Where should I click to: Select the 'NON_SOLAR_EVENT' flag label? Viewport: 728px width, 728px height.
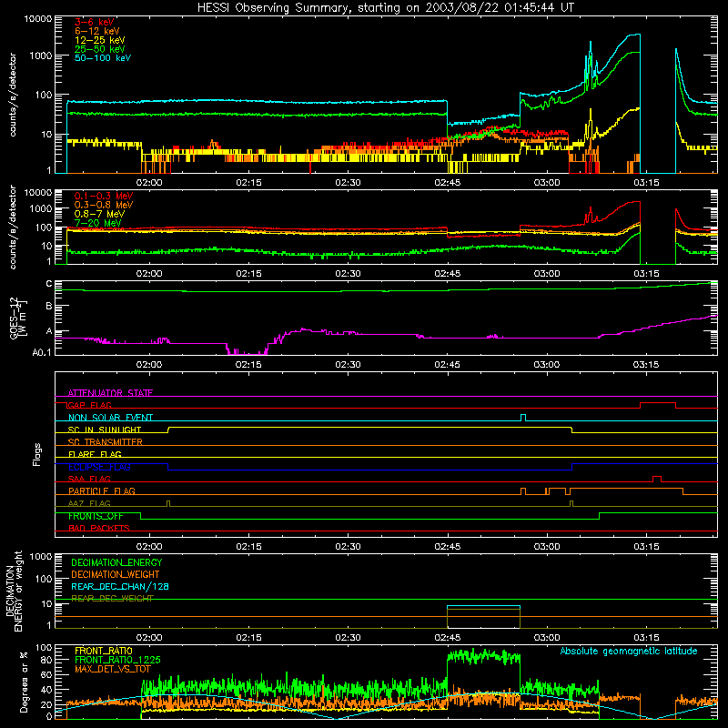(110, 418)
